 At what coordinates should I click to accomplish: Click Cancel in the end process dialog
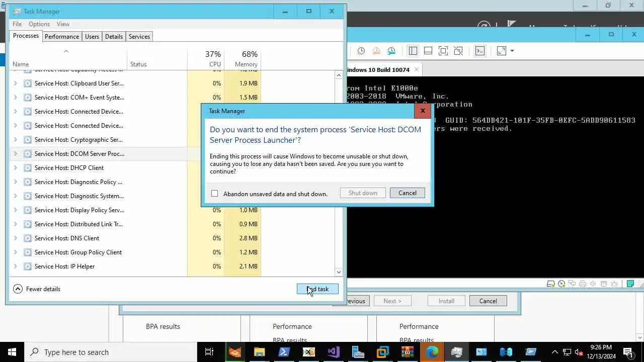tap(408, 193)
